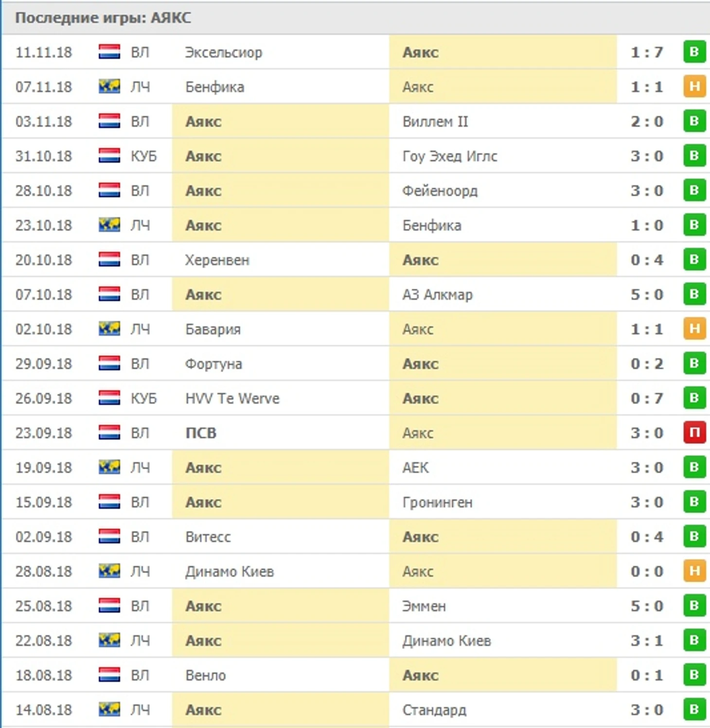Click the Netherlands flag on 18.08.18 Венло row

(109, 675)
